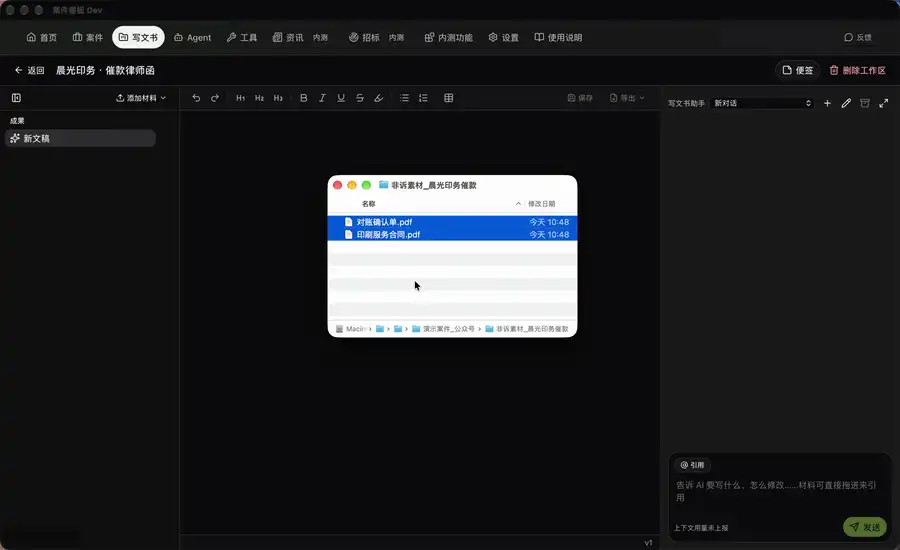The height and width of the screenshot is (550, 900).
Task: Insert a numbered list
Action: click(x=423, y=98)
